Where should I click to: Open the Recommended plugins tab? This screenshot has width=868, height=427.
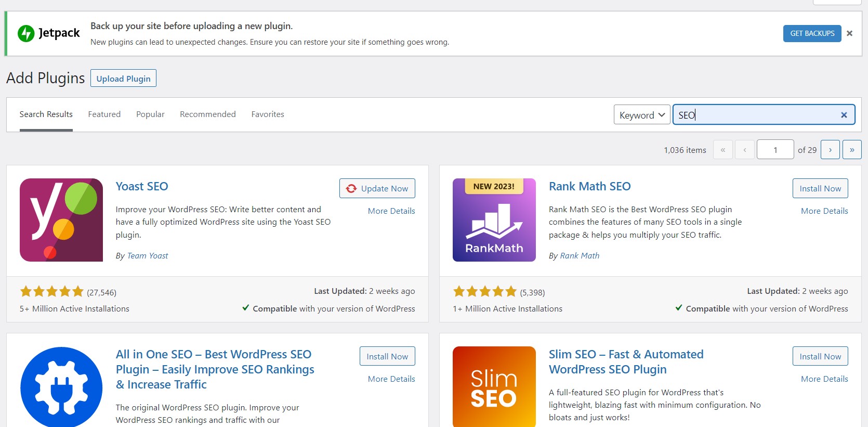tap(208, 114)
